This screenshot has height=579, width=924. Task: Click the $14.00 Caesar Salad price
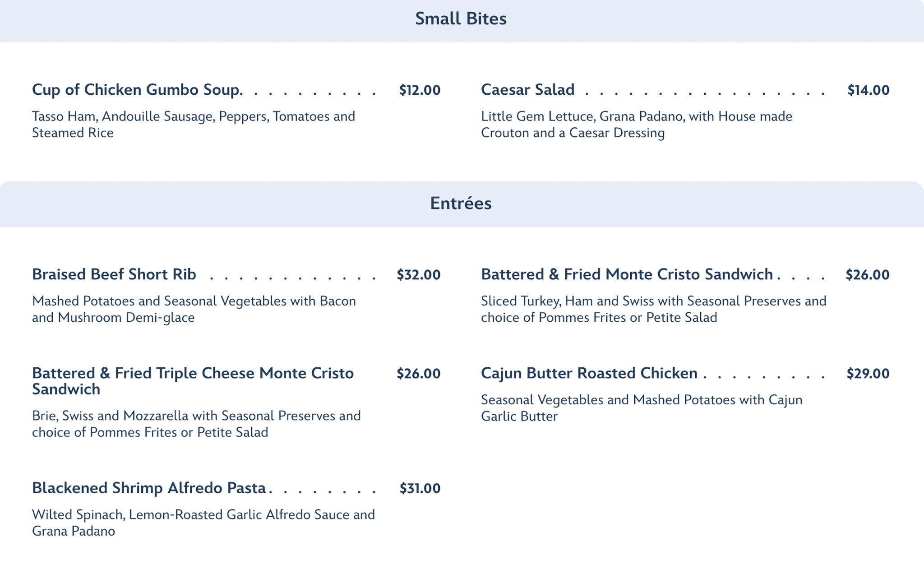click(868, 90)
